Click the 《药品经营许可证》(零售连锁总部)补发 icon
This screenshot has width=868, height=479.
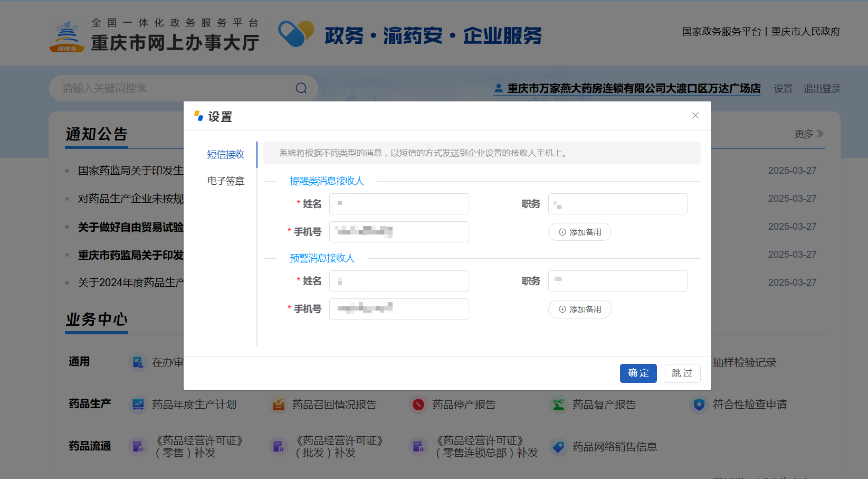pos(418,447)
